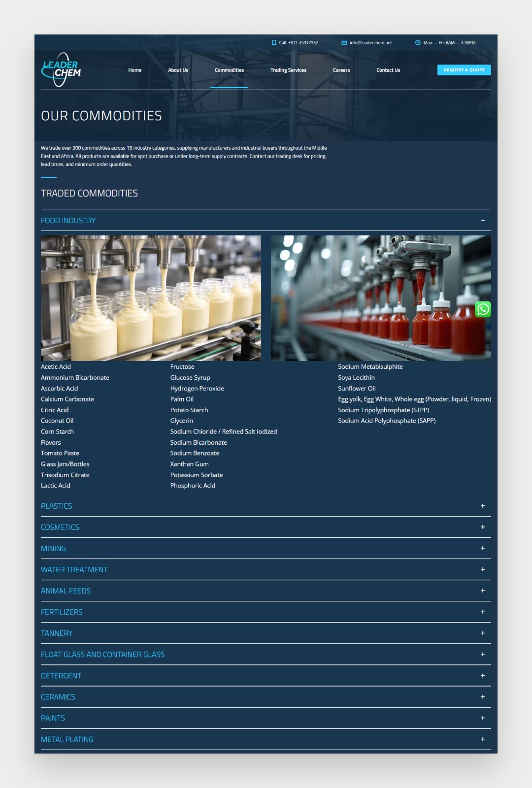The image size is (532, 788).
Task: Click the mayonnaise jar filling image
Action: (x=151, y=298)
